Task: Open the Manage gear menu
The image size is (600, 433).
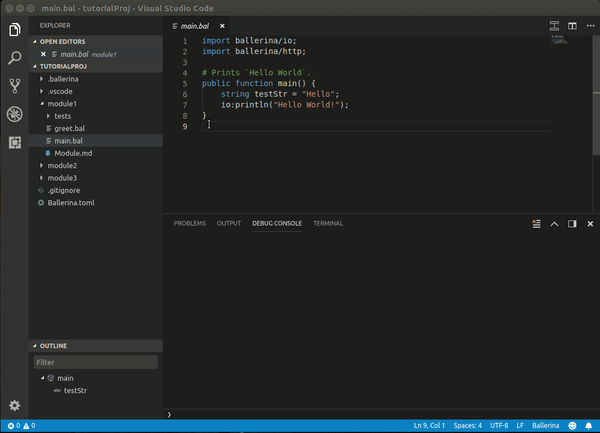Action: [15, 405]
